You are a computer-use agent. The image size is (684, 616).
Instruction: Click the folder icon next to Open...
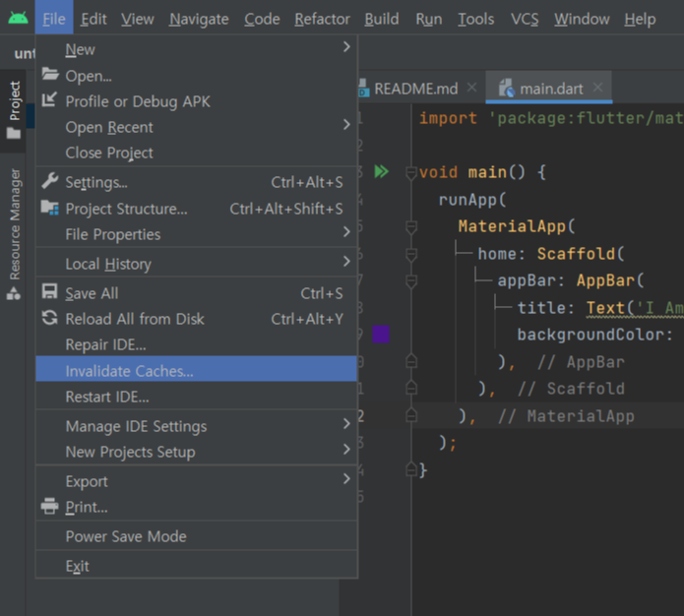(x=50, y=75)
